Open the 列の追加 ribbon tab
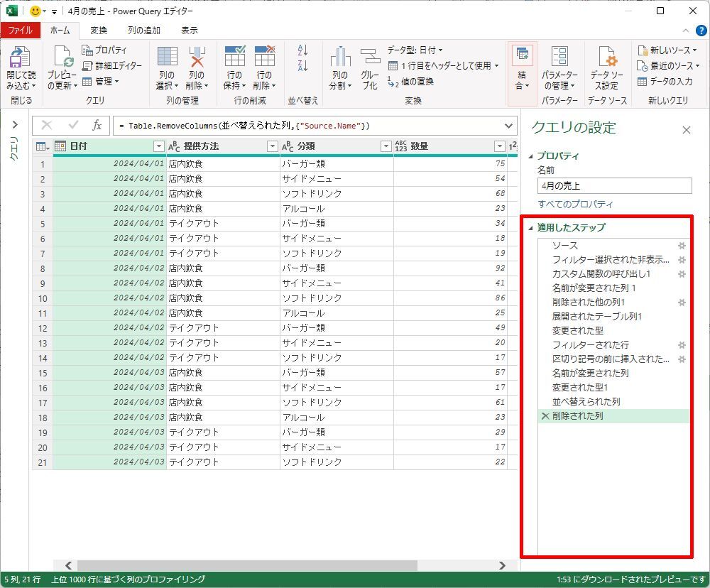 (143, 31)
